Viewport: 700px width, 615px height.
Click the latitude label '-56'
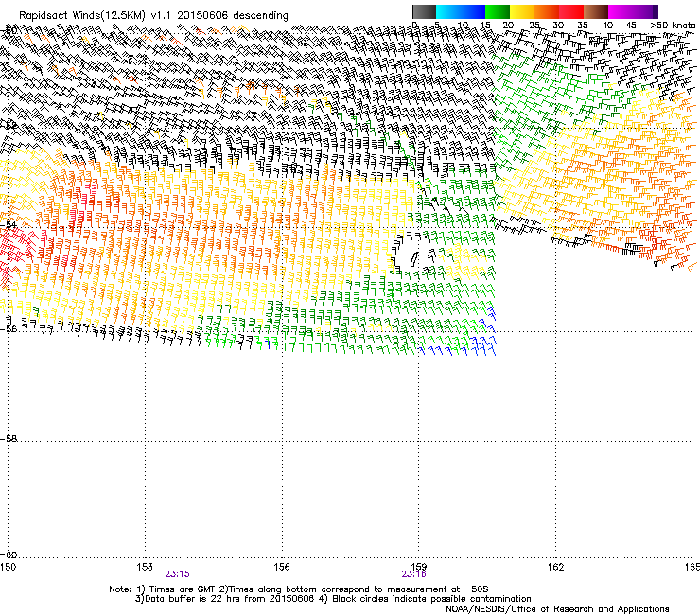point(9,328)
